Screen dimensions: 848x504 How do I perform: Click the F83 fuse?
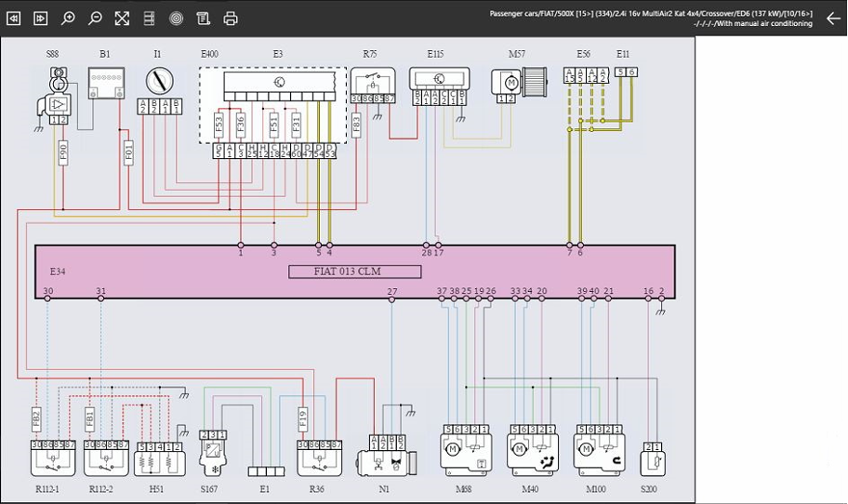[356, 125]
